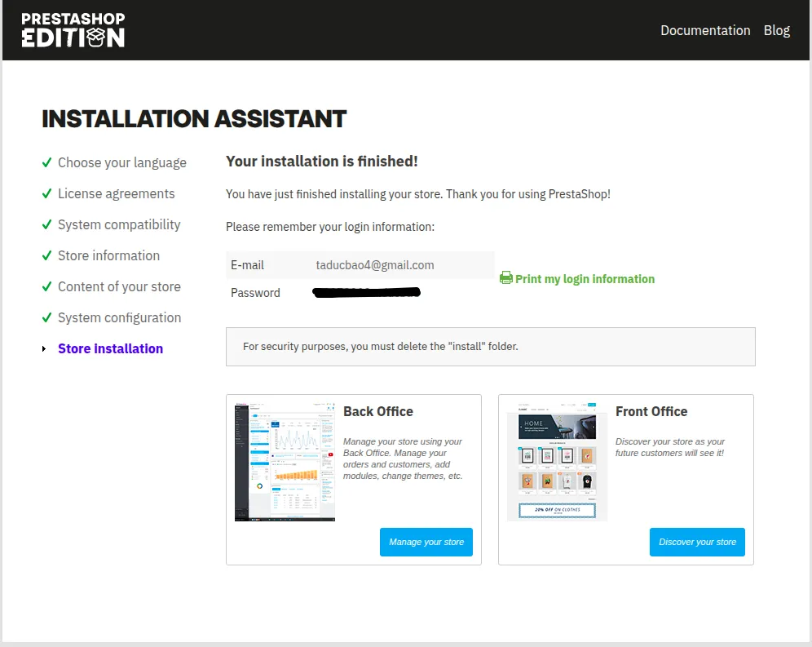This screenshot has height=647, width=812.
Task: Click the arrow bullet before Store installation
Action: [45, 349]
